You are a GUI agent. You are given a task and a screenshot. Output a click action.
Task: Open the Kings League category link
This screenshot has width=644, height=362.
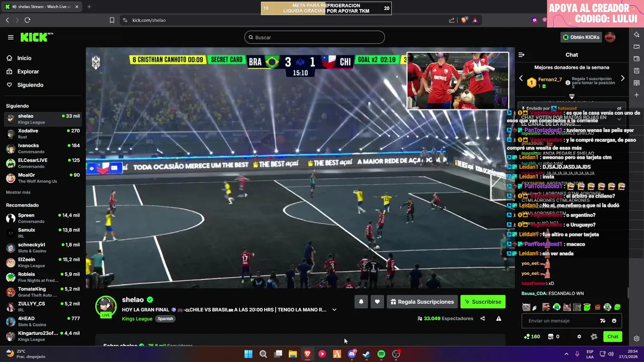137,319
